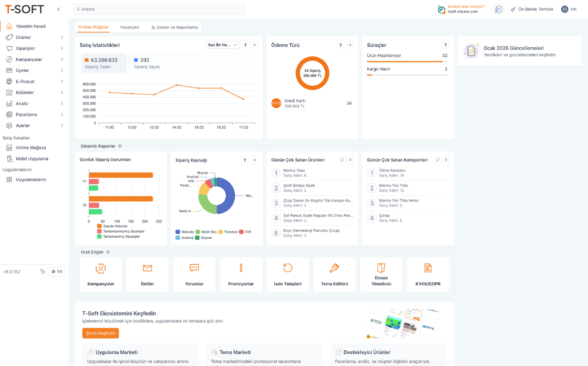Viewport: 588px width, 366px height.
Task: Toggle the Trendyol series in the legend
Action: 228,232
